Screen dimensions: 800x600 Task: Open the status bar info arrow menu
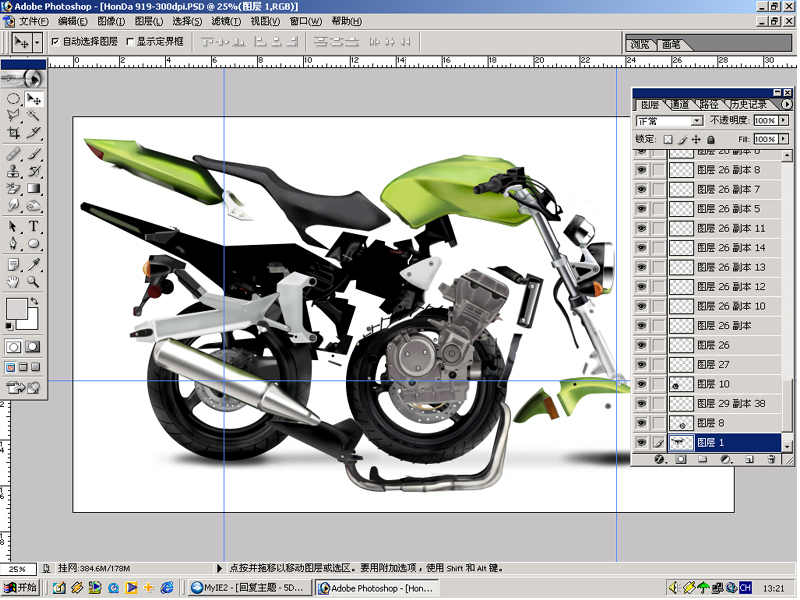coord(219,568)
